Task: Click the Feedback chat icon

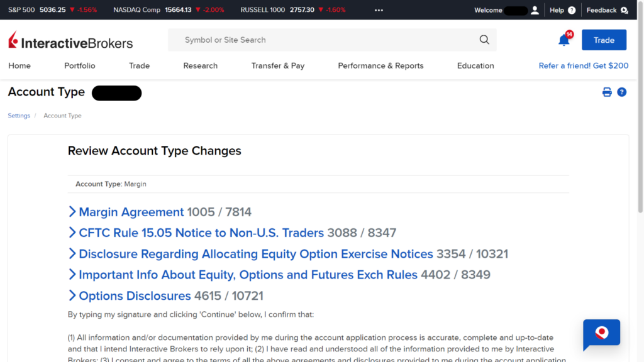Action: tap(625, 10)
